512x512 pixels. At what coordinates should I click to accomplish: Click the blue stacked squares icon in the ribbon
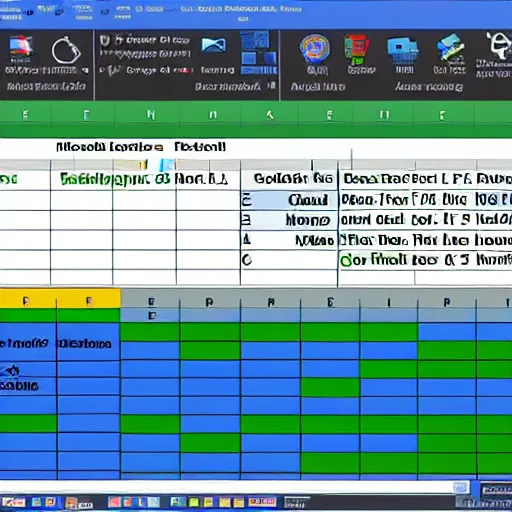[258, 52]
